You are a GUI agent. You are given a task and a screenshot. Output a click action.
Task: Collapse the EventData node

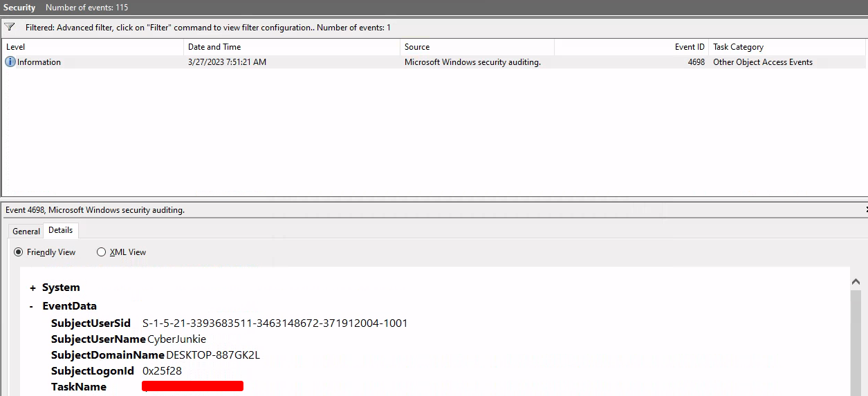[32, 306]
